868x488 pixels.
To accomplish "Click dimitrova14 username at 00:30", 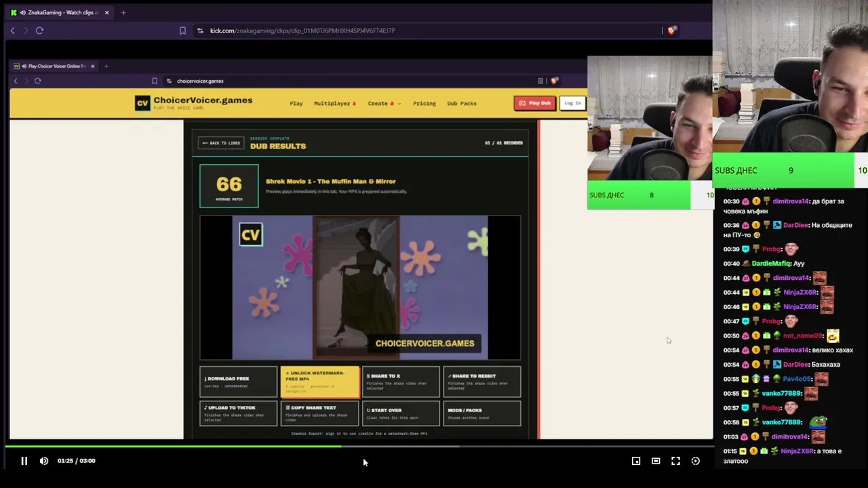I will [791, 201].
